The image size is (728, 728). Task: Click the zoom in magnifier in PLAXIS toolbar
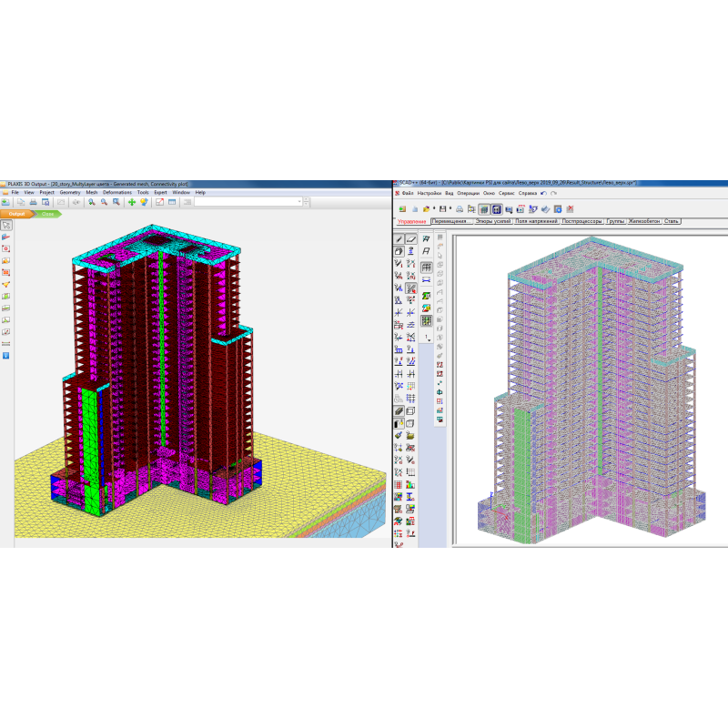click(91, 202)
